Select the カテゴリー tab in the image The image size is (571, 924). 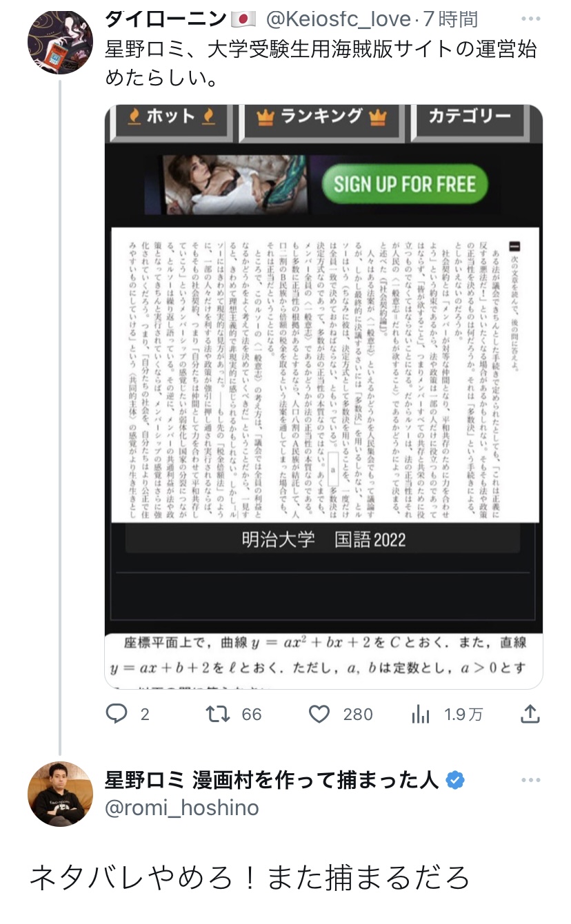tap(469, 117)
